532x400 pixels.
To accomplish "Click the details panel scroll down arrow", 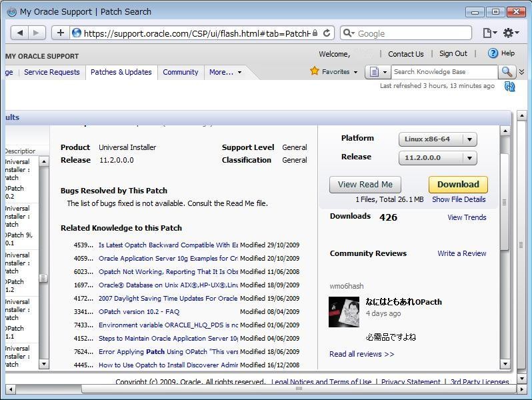I will click(505, 364).
